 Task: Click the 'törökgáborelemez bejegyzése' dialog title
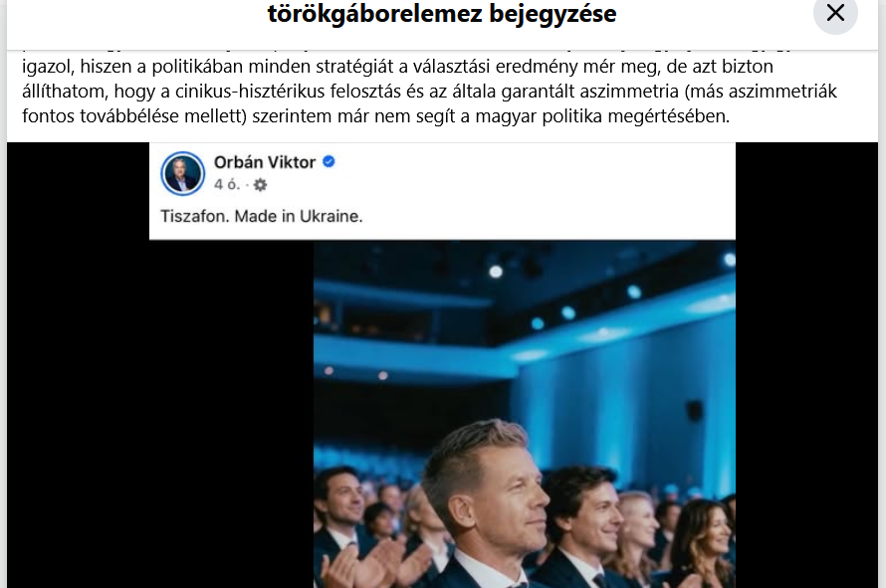[x=442, y=14]
